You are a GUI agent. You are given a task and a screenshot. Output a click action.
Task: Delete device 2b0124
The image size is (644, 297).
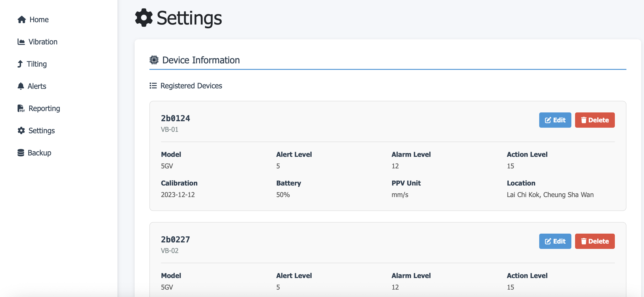click(x=595, y=120)
